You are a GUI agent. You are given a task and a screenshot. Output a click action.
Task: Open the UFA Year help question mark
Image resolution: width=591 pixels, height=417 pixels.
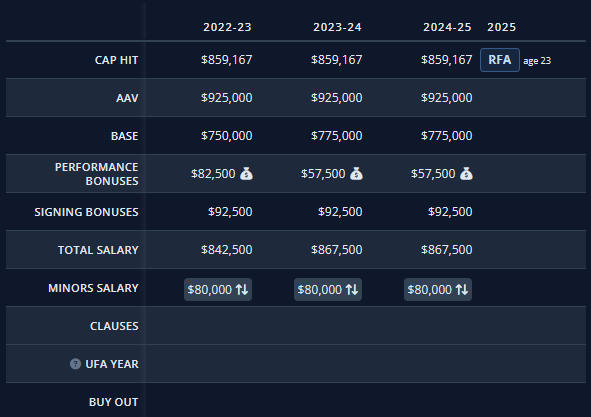75,364
